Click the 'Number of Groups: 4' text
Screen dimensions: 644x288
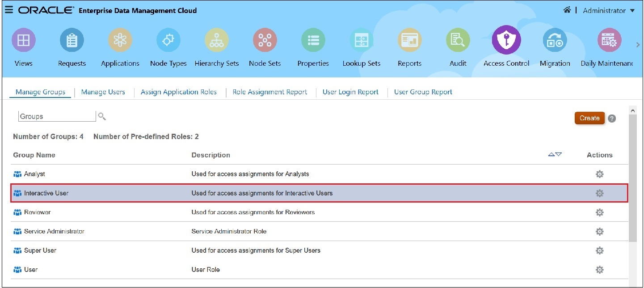[48, 137]
